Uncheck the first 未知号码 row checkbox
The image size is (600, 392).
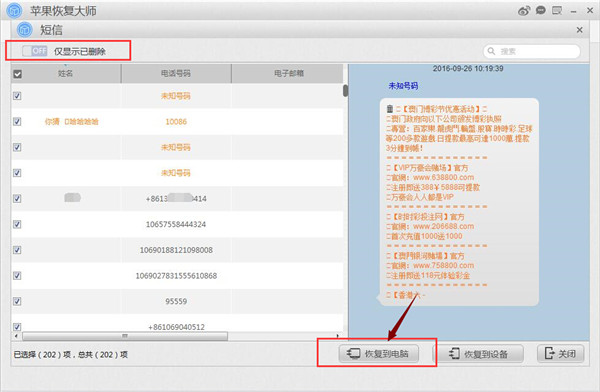click(x=17, y=96)
